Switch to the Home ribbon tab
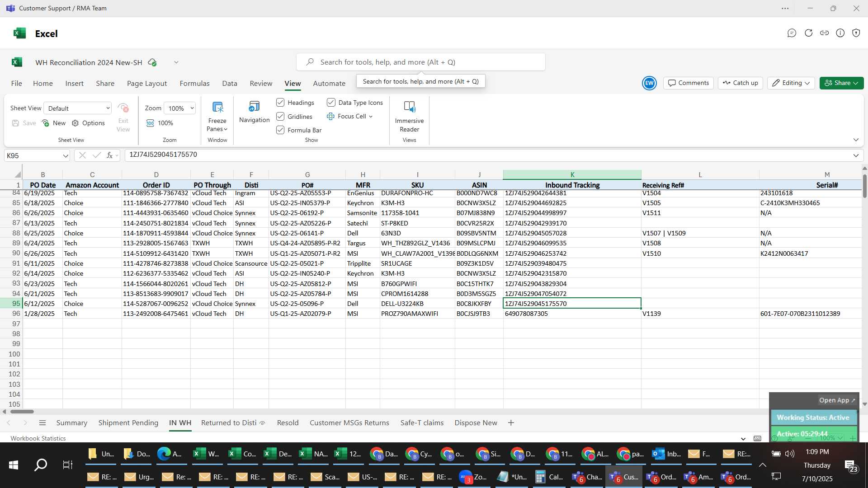 43,83
